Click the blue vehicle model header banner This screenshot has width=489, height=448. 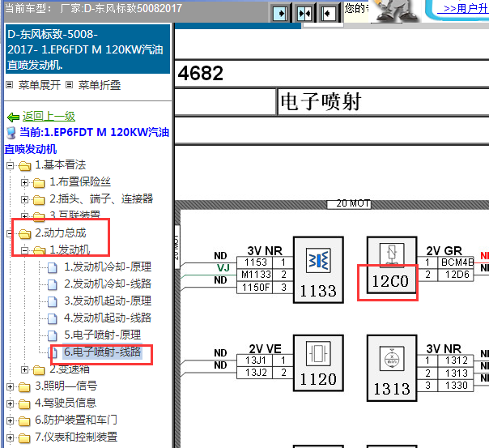[x=87, y=49]
